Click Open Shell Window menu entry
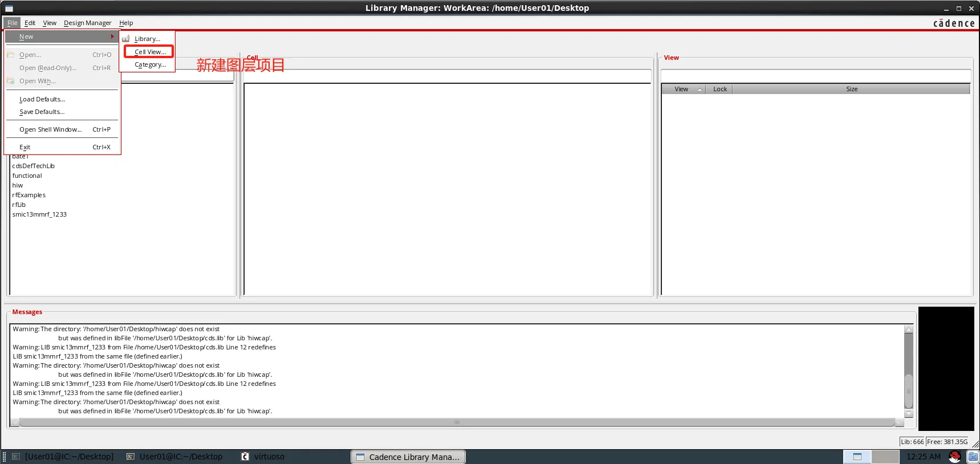Screen dimensions: 980x464 point(50,129)
